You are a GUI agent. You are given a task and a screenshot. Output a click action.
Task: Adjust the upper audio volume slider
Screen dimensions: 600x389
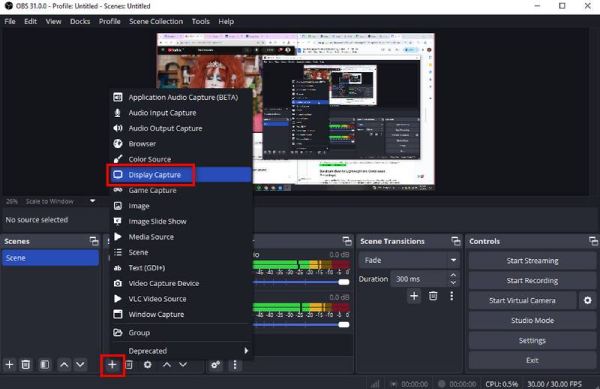point(301,282)
